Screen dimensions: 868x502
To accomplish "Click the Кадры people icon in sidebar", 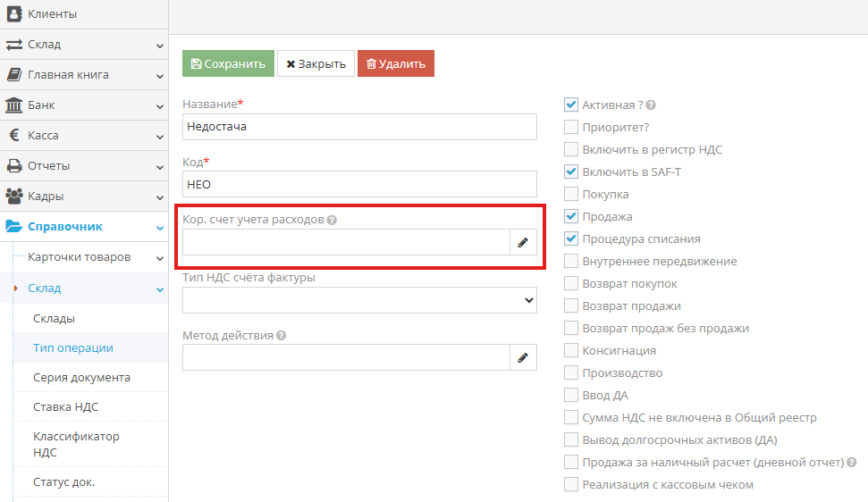I will pyautogui.click(x=14, y=197).
